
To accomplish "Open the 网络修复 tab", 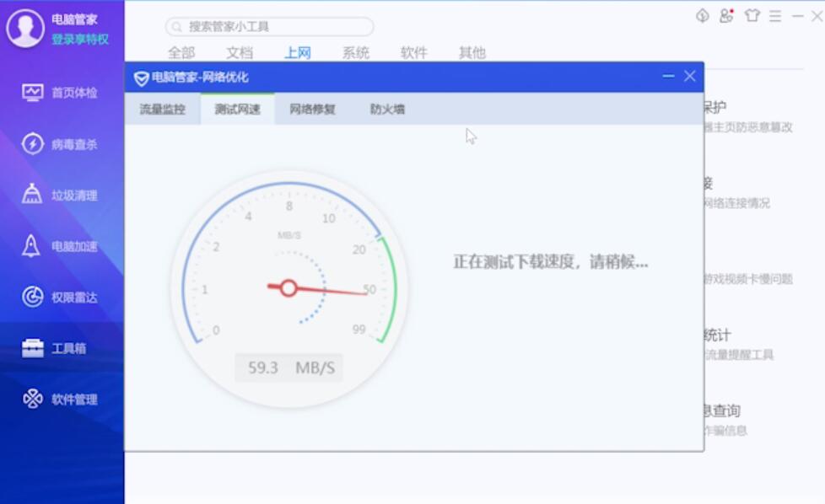I will [312, 109].
